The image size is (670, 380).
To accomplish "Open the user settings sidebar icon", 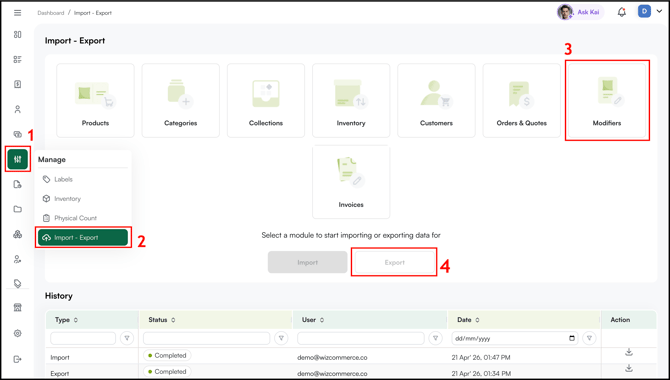I will (18, 259).
